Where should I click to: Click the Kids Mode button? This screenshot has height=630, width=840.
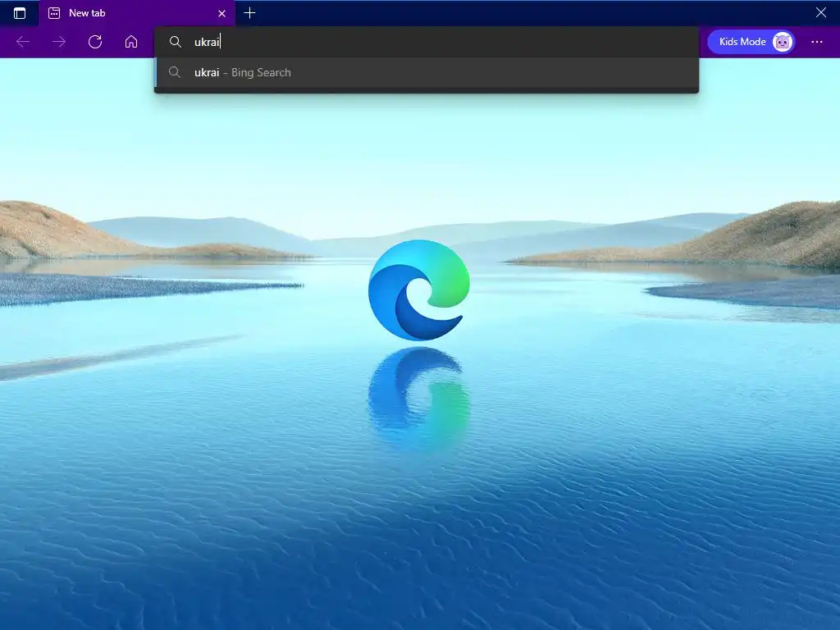(x=751, y=42)
